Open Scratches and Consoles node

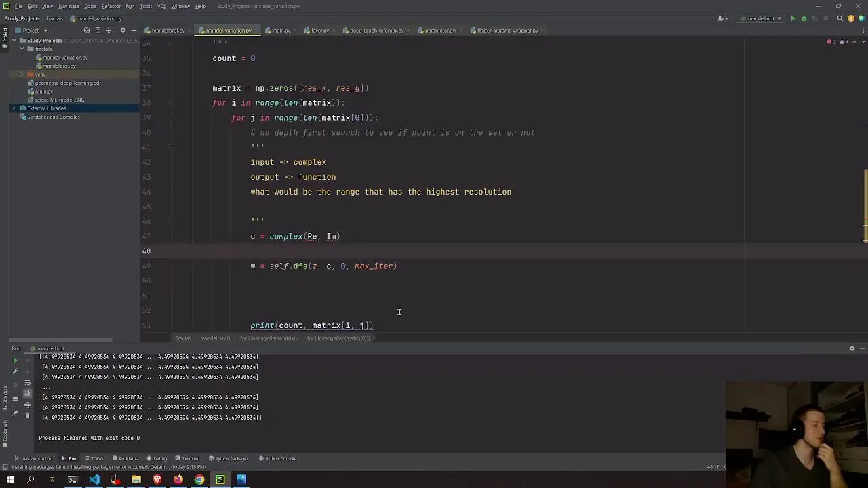53,117
